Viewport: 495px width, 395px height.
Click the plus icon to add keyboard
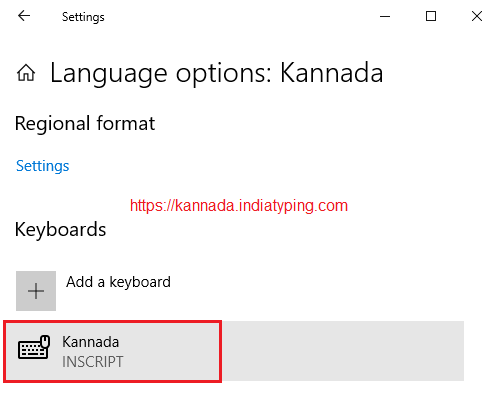pos(36,291)
